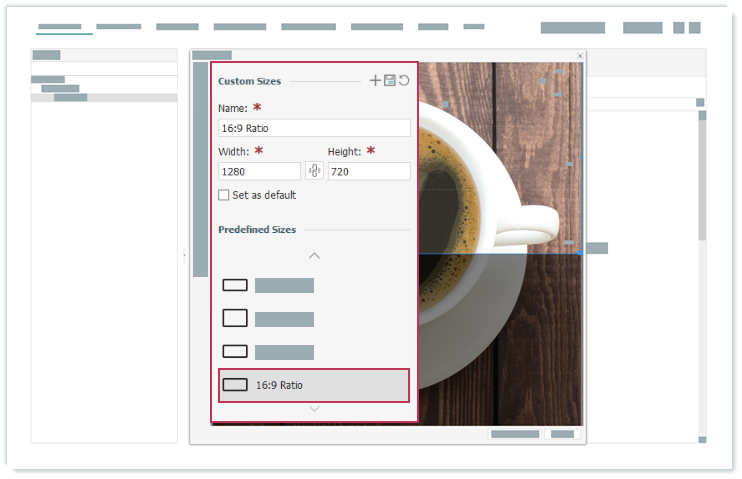
Task: Click the Height field showing 720
Action: (368, 171)
